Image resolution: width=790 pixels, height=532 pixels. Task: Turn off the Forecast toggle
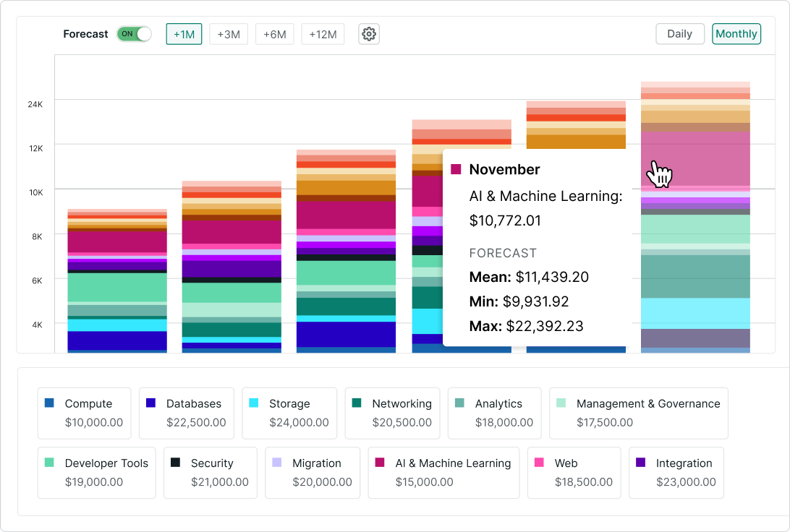click(x=134, y=34)
